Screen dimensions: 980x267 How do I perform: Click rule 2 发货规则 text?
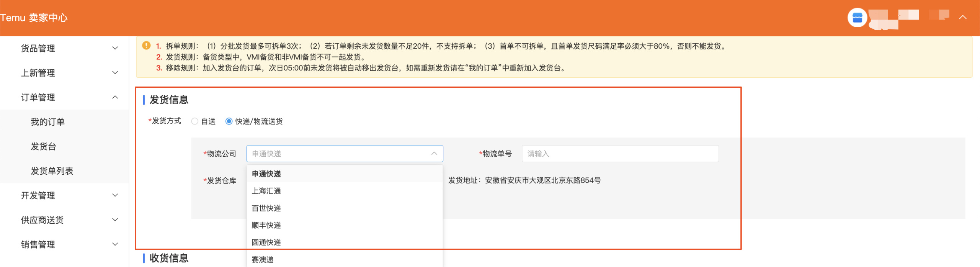(266, 57)
